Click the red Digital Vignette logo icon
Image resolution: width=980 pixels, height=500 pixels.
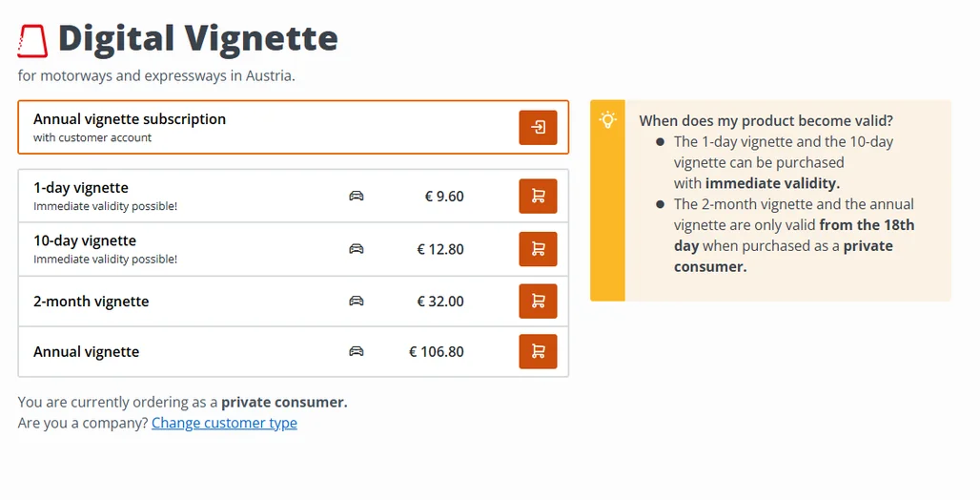[32, 41]
